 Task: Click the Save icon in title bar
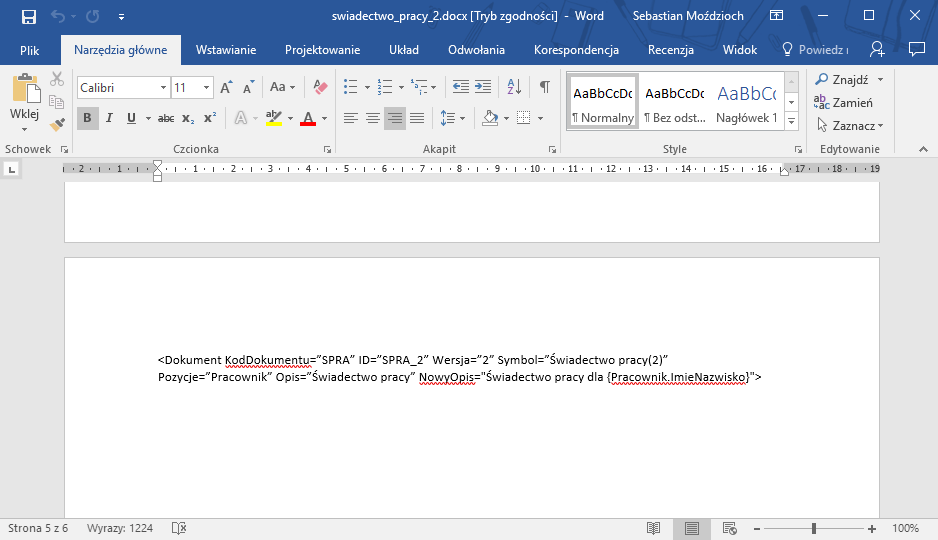(x=28, y=16)
